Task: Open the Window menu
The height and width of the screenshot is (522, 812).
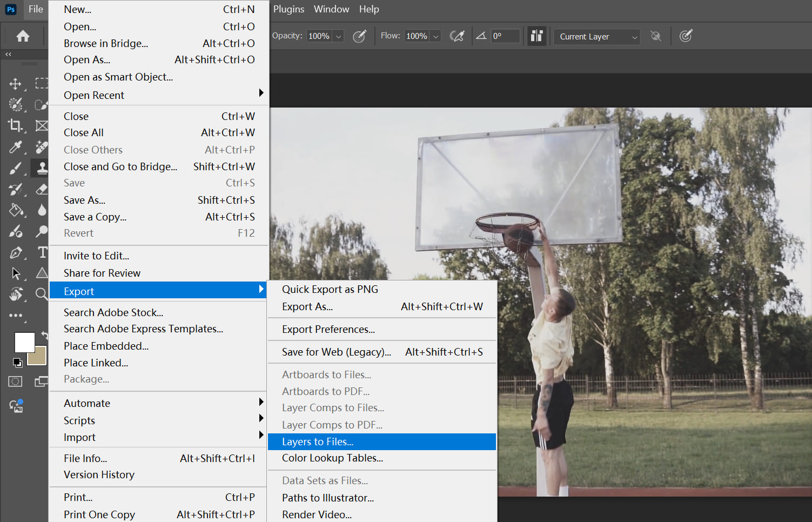Action: coord(331,9)
